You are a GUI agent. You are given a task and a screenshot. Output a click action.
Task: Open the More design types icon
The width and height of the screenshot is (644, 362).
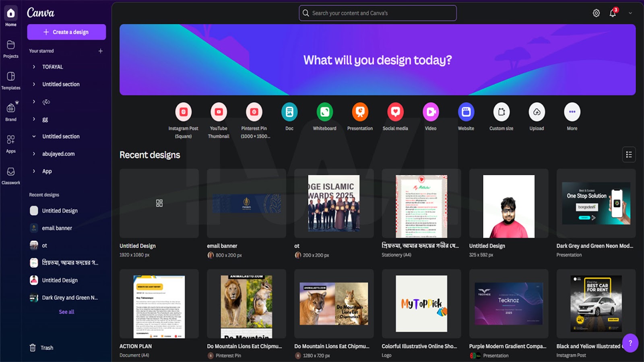point(572,112)
